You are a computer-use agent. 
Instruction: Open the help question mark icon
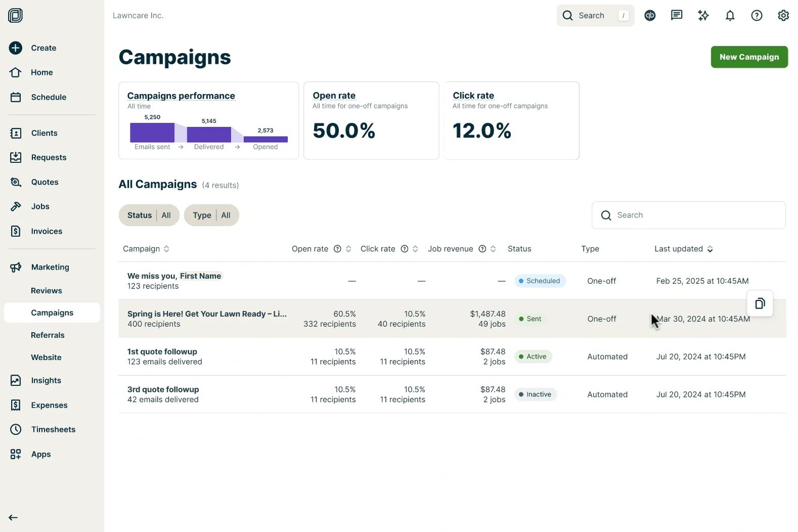[x=757, y=16]
